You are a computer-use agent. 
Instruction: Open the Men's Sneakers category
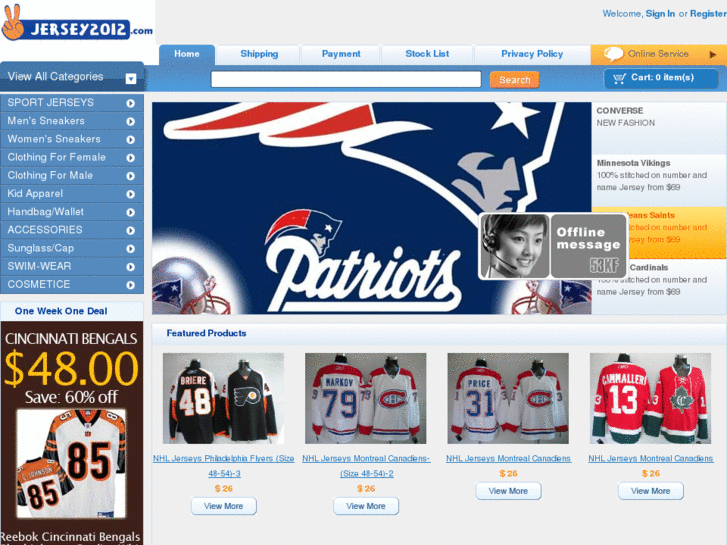(x=72, y=121)
